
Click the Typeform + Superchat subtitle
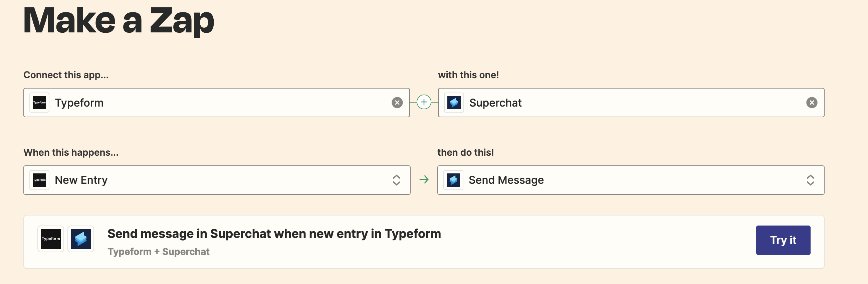coord(158,252)
